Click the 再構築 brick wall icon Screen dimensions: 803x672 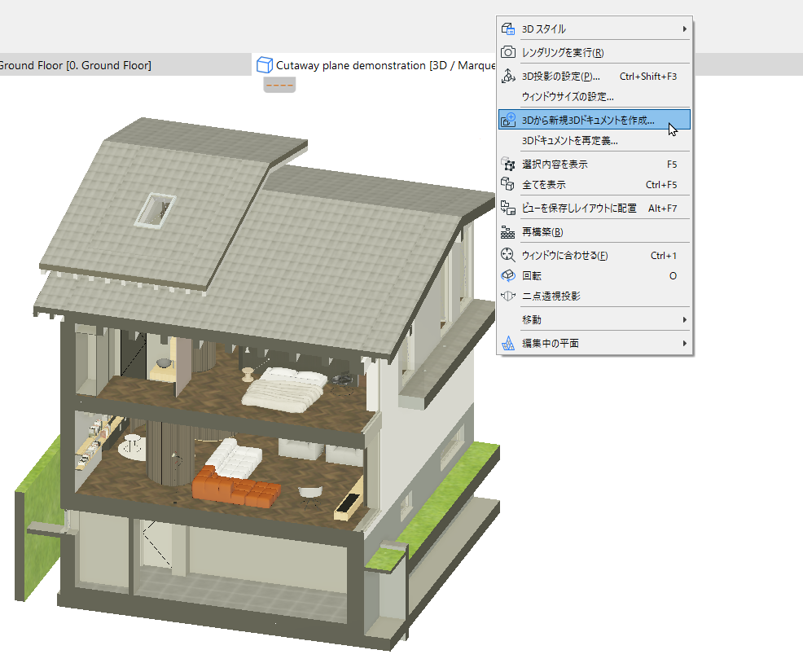pos(507,232)
